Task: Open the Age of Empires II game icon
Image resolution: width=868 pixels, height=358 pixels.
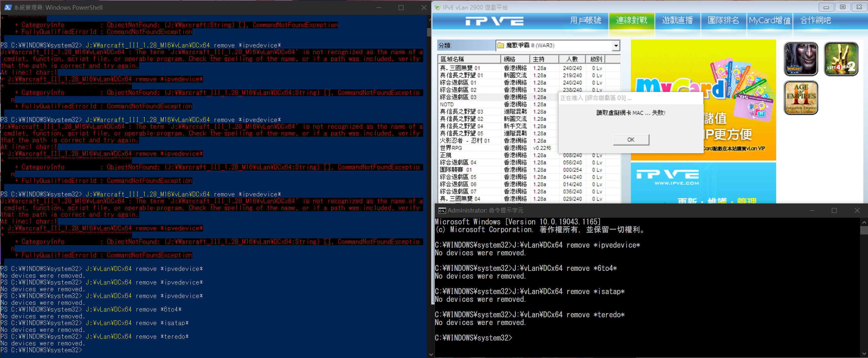Action: click(x=800, y=98)
